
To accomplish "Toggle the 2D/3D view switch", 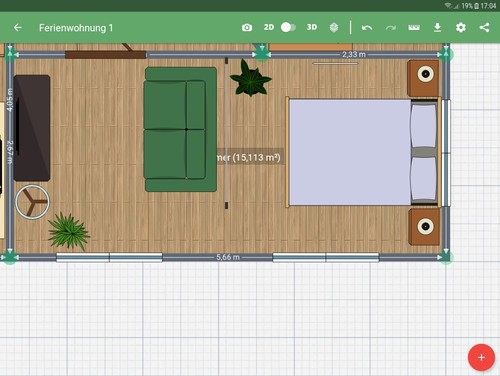I will tap(288, 27).
